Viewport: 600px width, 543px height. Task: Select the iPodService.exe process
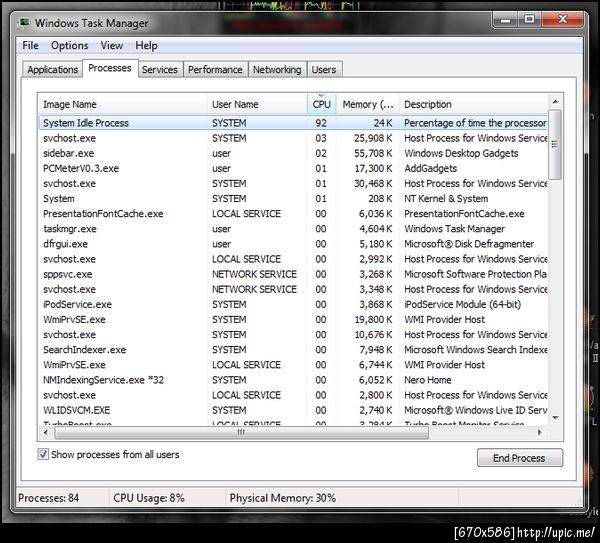pos(293,304)
